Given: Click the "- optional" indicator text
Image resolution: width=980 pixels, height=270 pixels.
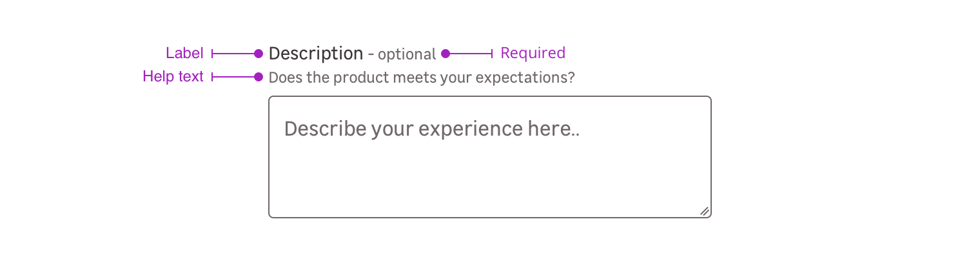Looking at the screenshot, I should pyautogui.click(x=402, y=54).
